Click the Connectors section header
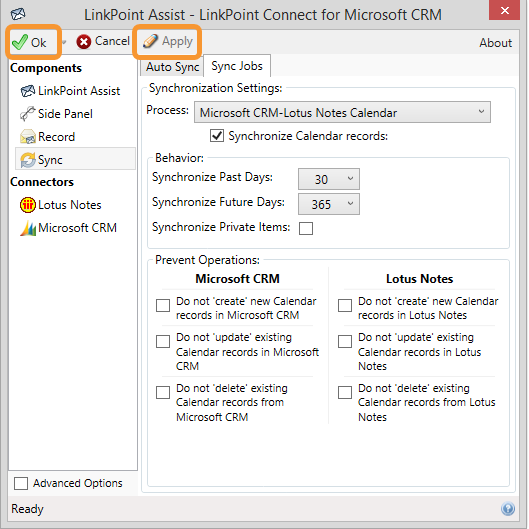The height and width of the screenshot is (529, 529). (x=42, y=182)
